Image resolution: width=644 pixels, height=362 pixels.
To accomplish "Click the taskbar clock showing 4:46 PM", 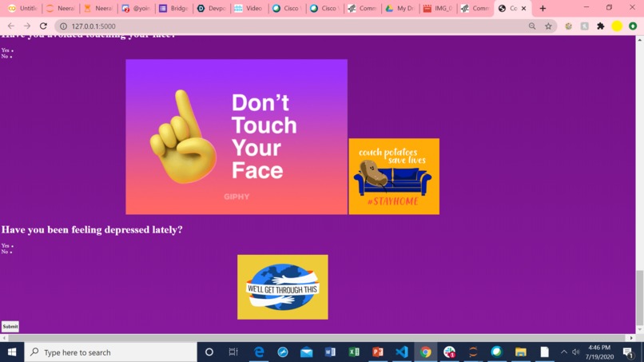I will pos(599,352).
